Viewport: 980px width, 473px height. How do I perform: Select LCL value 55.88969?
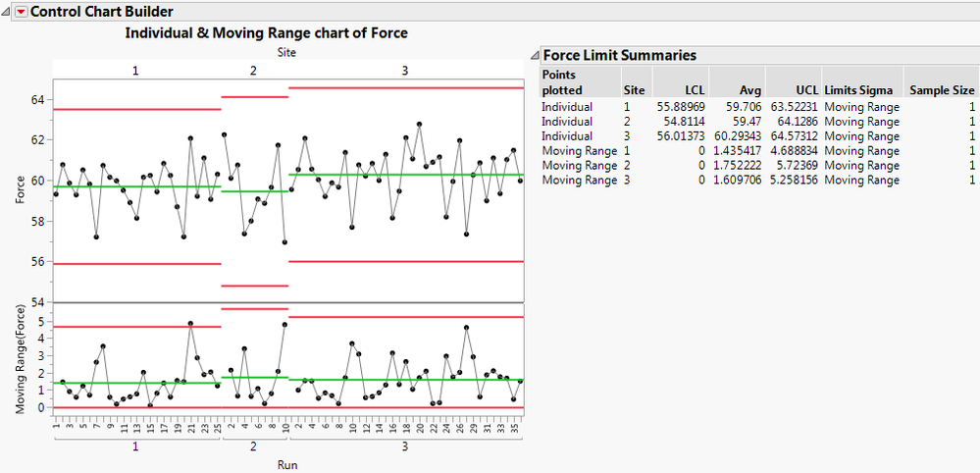[x=680, y=107]
